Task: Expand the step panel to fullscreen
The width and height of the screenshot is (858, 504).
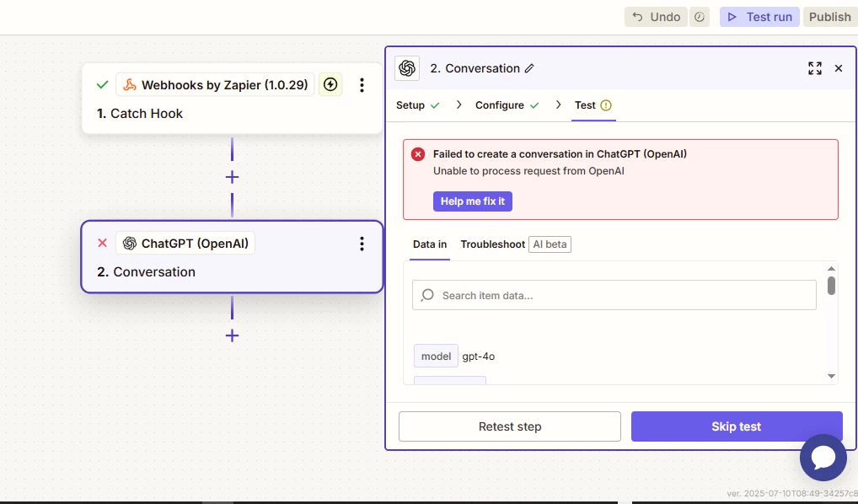Action: coord(815,68)
